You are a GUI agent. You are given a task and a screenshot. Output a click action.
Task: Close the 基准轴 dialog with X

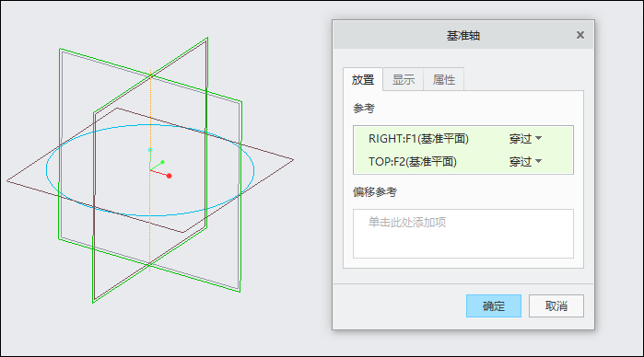pyautogui.click(x=580, y=35)
